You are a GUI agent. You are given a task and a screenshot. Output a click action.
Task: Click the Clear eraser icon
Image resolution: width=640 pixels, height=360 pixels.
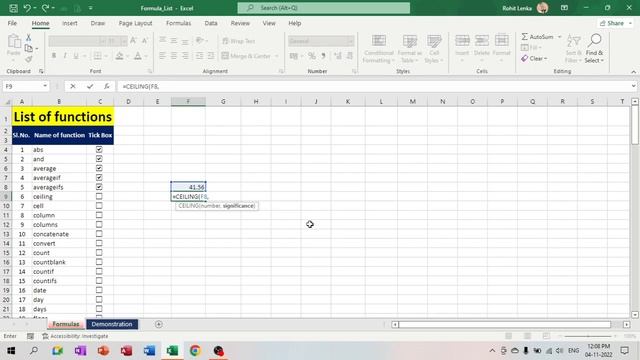pyautogui.click(x=524, y=58)
